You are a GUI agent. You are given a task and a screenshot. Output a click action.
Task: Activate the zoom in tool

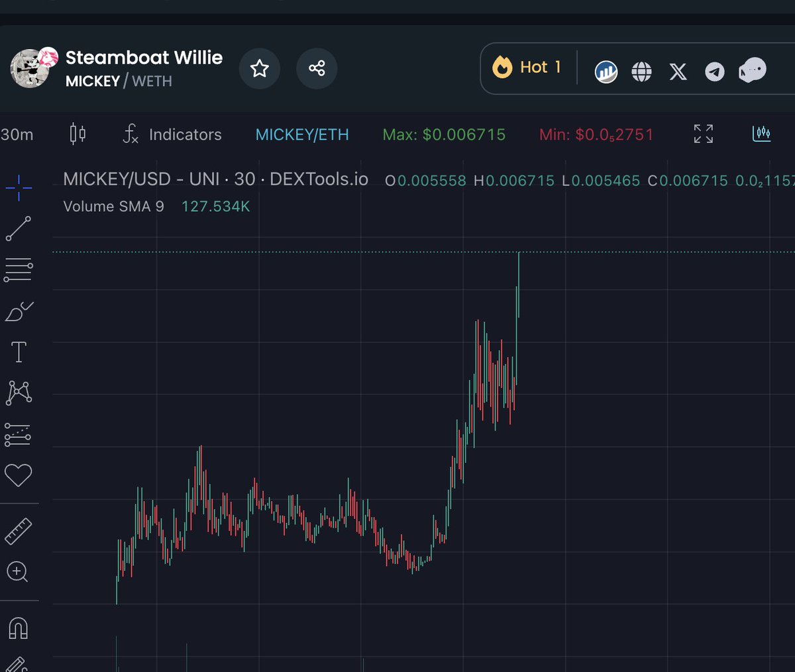[18, 572]
